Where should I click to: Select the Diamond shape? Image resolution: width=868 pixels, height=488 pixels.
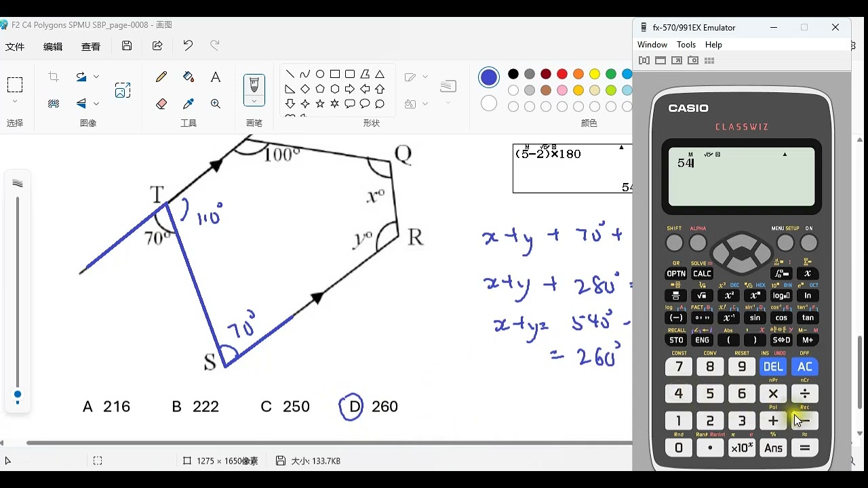pos(305,89)
